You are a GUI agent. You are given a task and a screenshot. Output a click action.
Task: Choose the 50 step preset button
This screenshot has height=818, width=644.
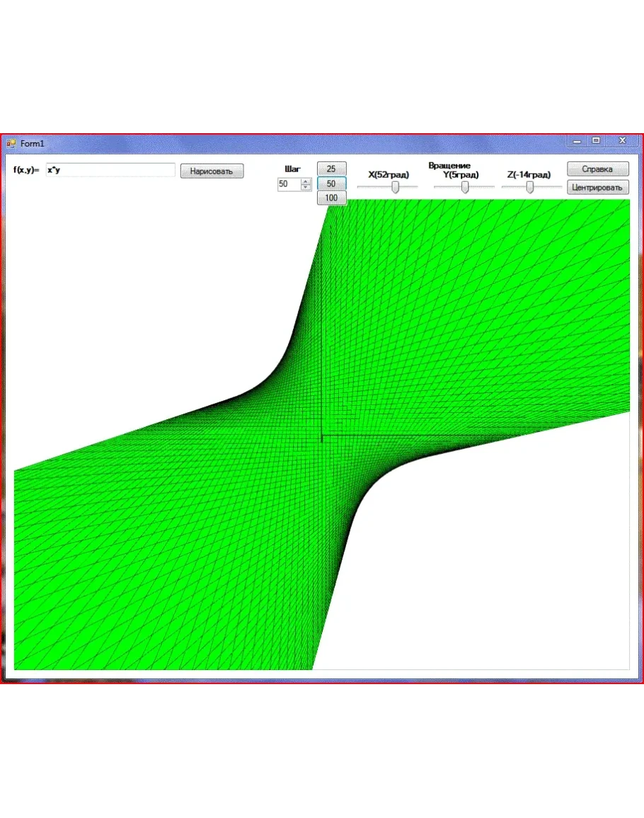pyautogui.click(x=331, y=183)
